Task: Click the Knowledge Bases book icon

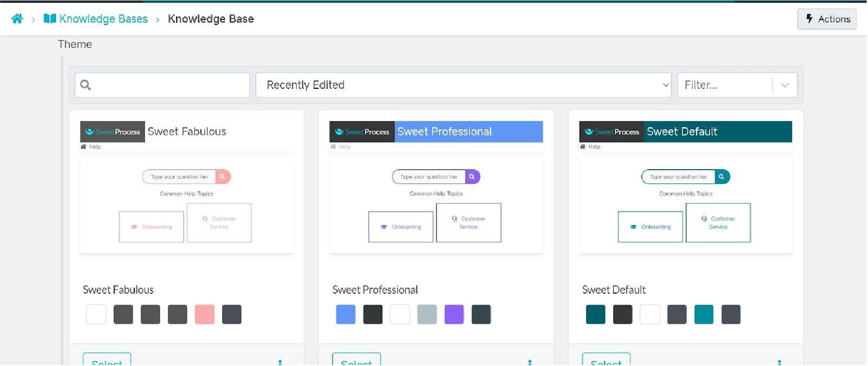Action: [50, 19]
